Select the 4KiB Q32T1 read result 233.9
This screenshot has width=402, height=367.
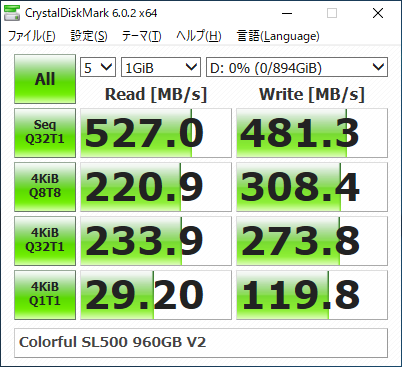click(156, 241)
